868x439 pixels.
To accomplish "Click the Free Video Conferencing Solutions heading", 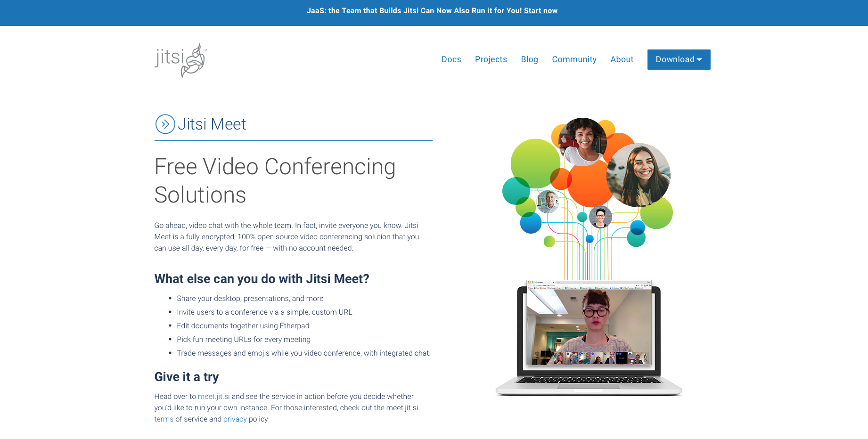I will [275, 181].
